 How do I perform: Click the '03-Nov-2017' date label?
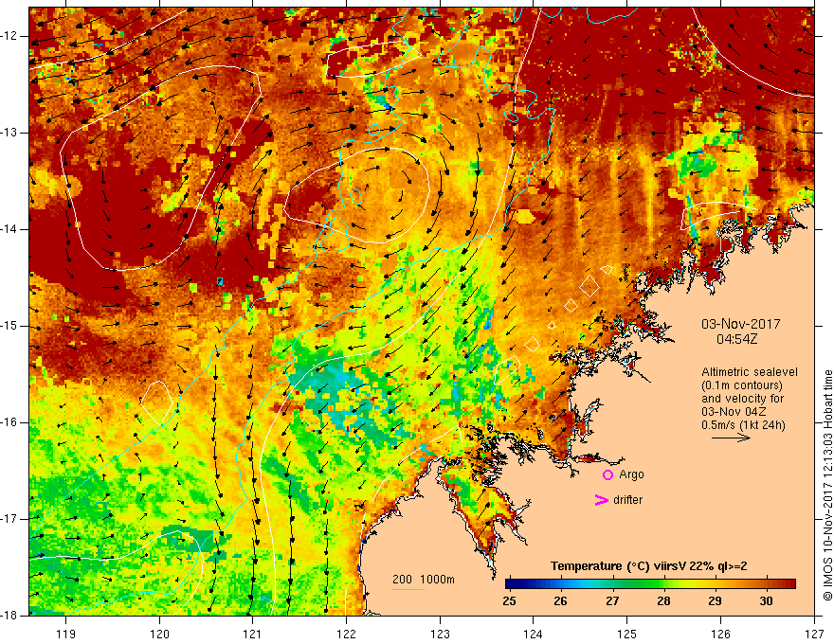pyautogui.click(x=740, y=324)
